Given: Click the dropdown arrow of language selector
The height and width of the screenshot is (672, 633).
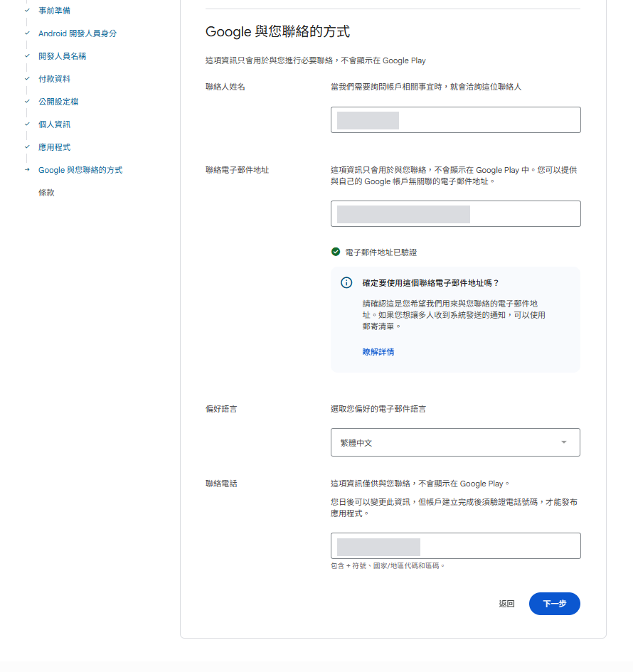Looking at the screenshot, I should (563, 442).
